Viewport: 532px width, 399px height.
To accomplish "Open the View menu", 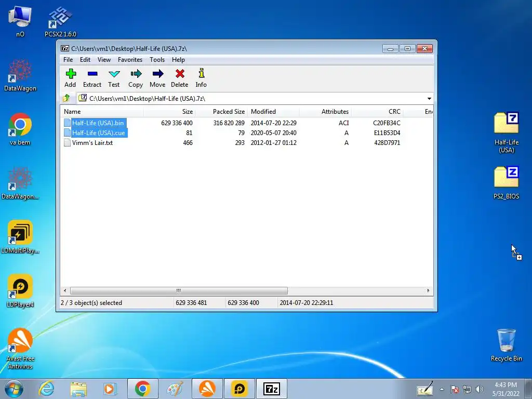I will 104,60.
